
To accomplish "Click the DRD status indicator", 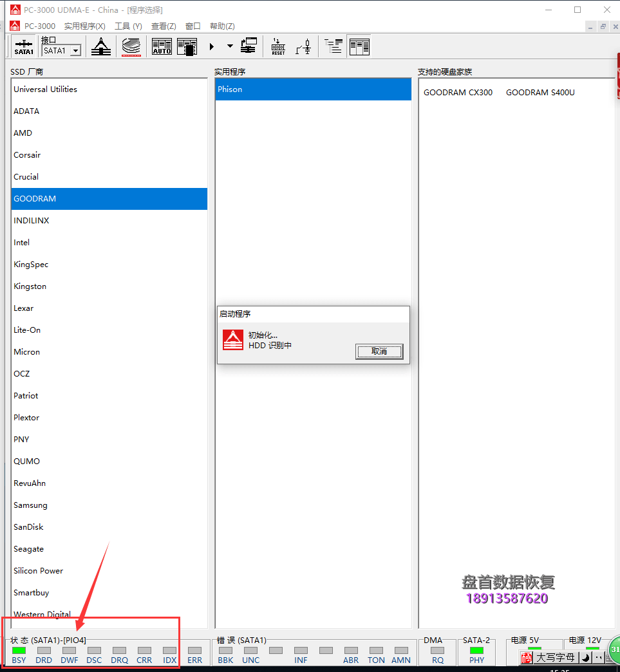I will click(x=44, y=651).
